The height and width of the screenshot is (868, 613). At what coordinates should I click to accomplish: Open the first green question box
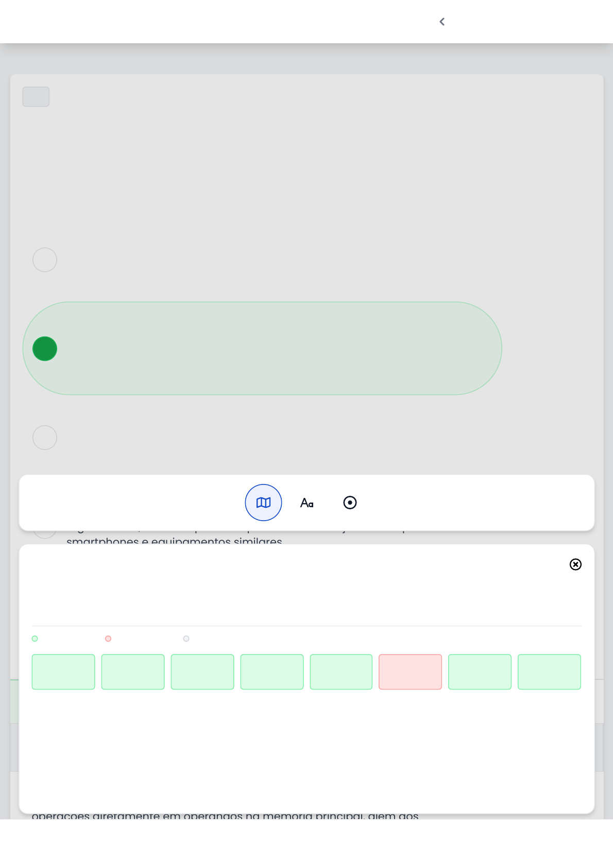pos(63,672)
